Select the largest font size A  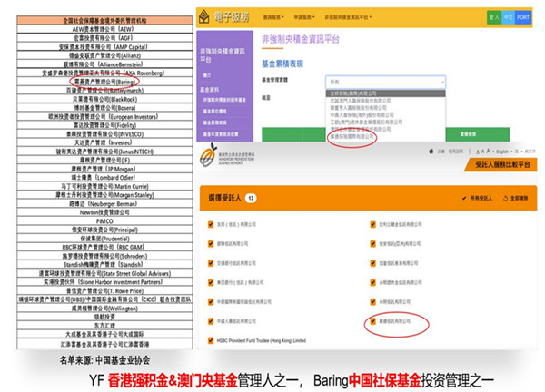pyautogui.click(x=489, y=152)
